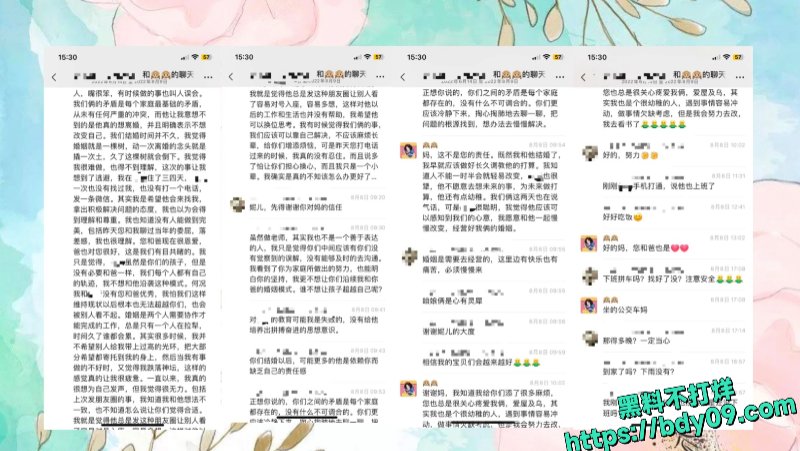Select message '相信我的宝贝们会越来越好'
The height and width of the screenshot is (451, 800).
481,363
